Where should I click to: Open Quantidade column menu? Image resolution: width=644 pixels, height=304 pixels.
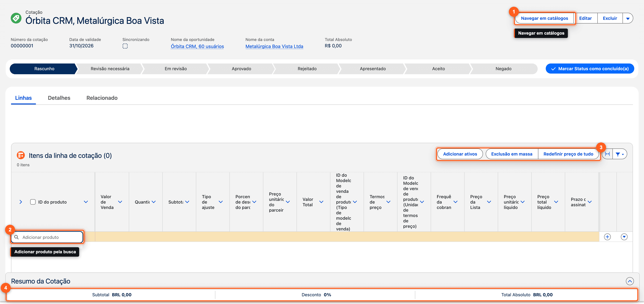pos(153,202)
